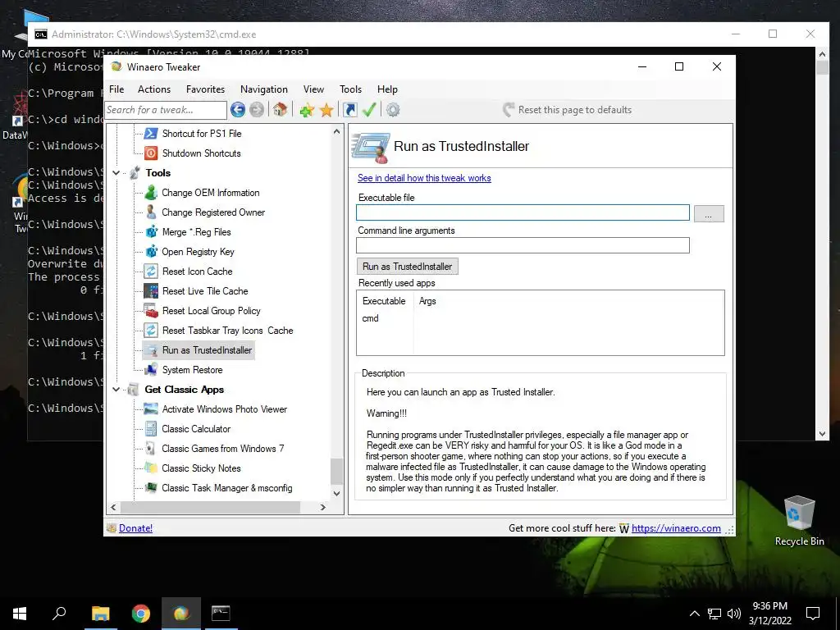Go back with the blue arrow toolbar icon
Image resolution: width=840 pixels, height=630 pixels.
pyautogui.click(x=238, y=110)
